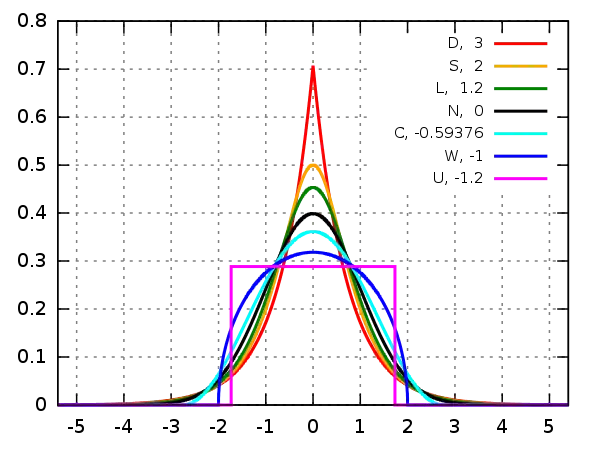Image resolution: width=600 pixels, height=450 pixels.
Task: Select the cyan legend line sample
Action: click(x=519, y=132)
